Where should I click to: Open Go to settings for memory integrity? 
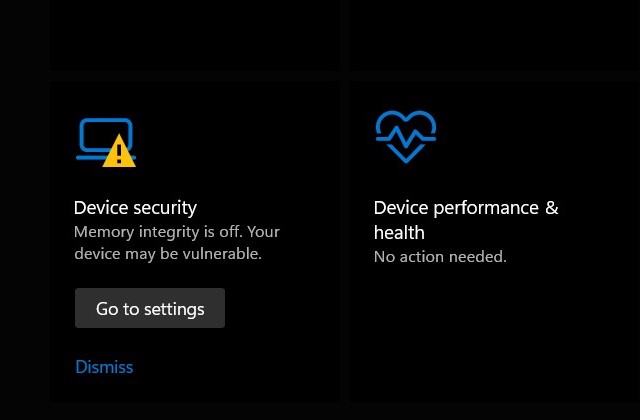point(150,308)
